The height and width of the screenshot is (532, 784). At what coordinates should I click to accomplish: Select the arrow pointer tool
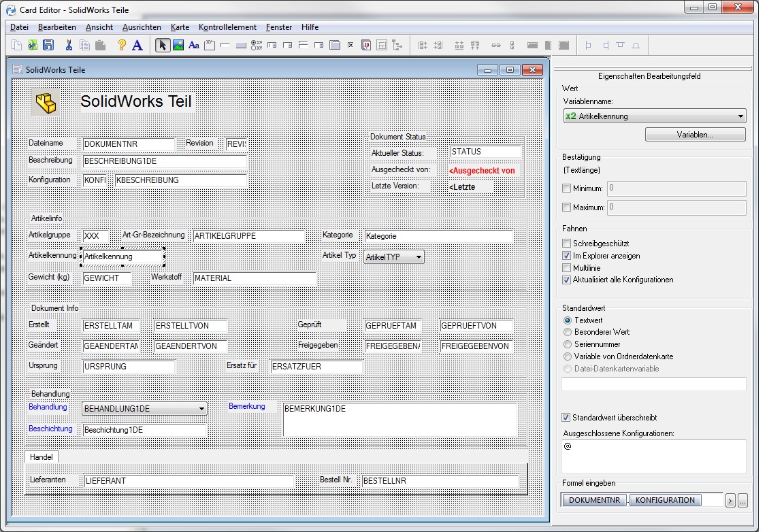162,46
